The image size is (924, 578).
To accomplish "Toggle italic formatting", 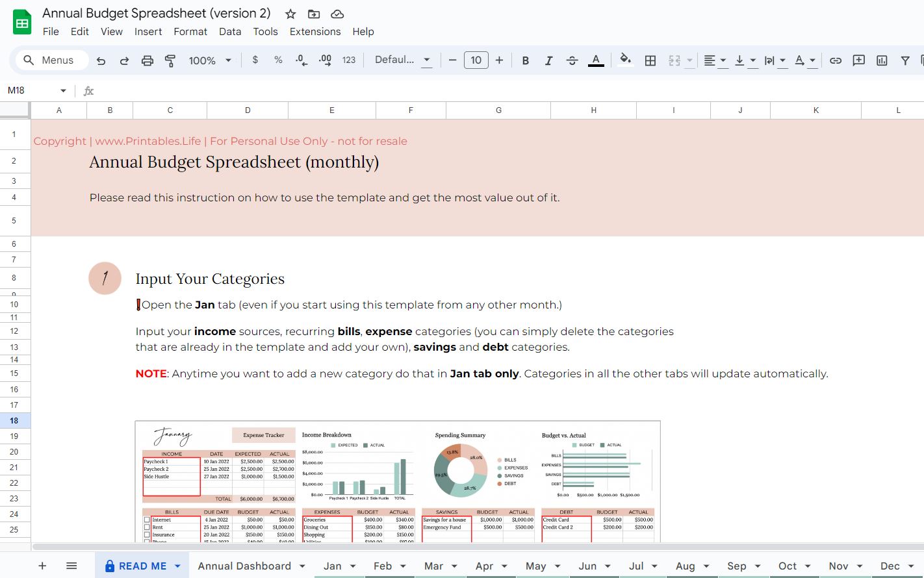I will point(548,60).
